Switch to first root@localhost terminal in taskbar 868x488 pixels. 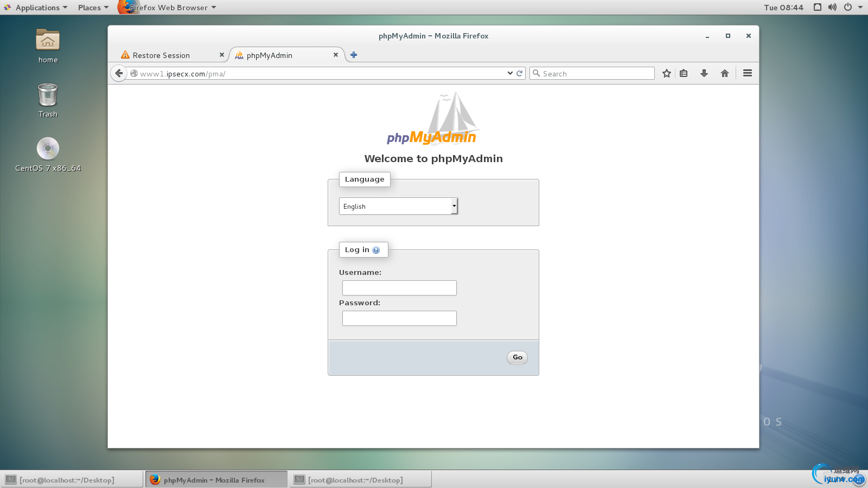click(72, 479)
